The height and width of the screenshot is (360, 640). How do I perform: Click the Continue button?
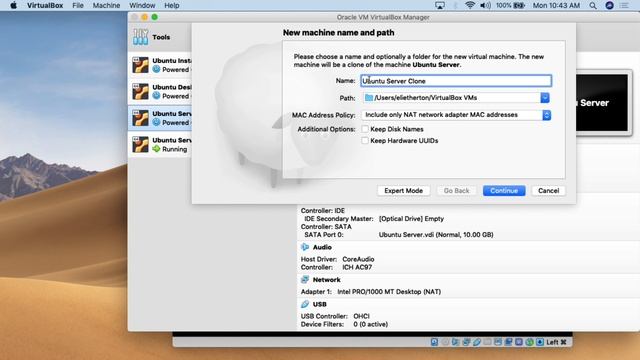[x=504, y=191]
